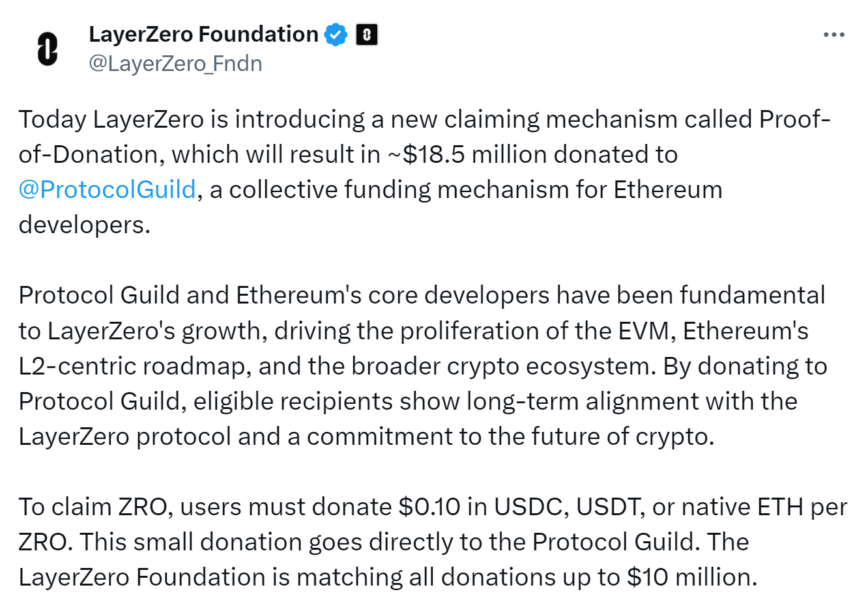Click the black LayerZero affiliate badge

tap(367, 35)
